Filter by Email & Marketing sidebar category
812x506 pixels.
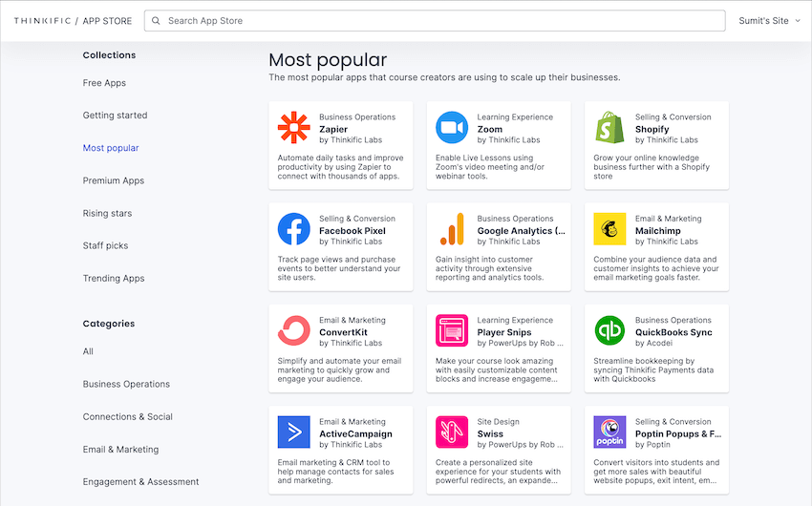pos(120,449)
